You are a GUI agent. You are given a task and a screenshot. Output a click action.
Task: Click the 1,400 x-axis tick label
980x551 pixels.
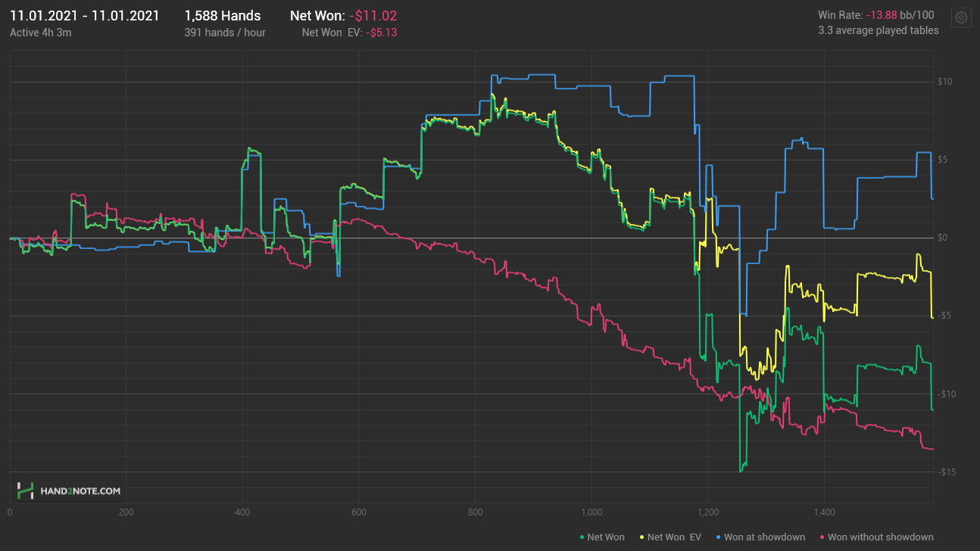tap(824, 512)
